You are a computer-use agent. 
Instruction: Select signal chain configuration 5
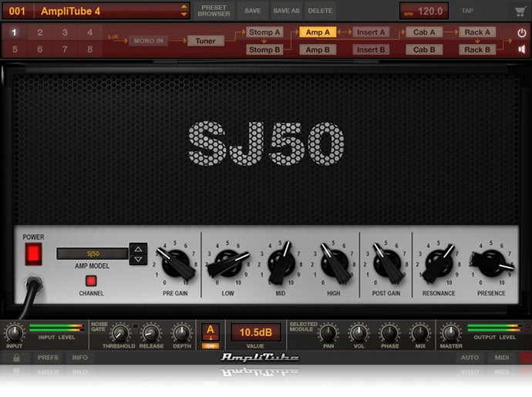pos(15,49)
